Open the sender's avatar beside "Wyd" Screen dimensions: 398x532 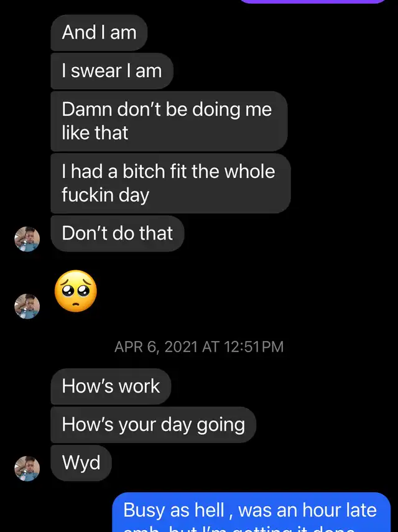[27, 468]
